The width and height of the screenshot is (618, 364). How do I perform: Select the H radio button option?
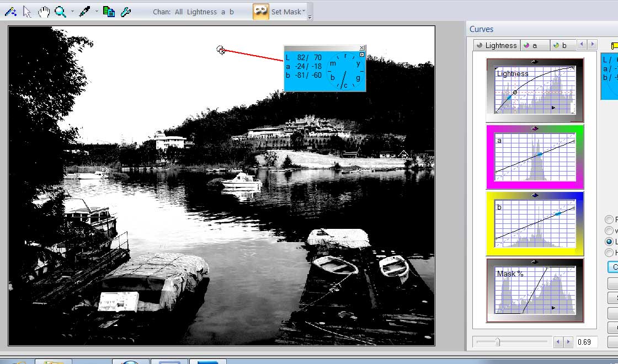[x=610, y=253]
